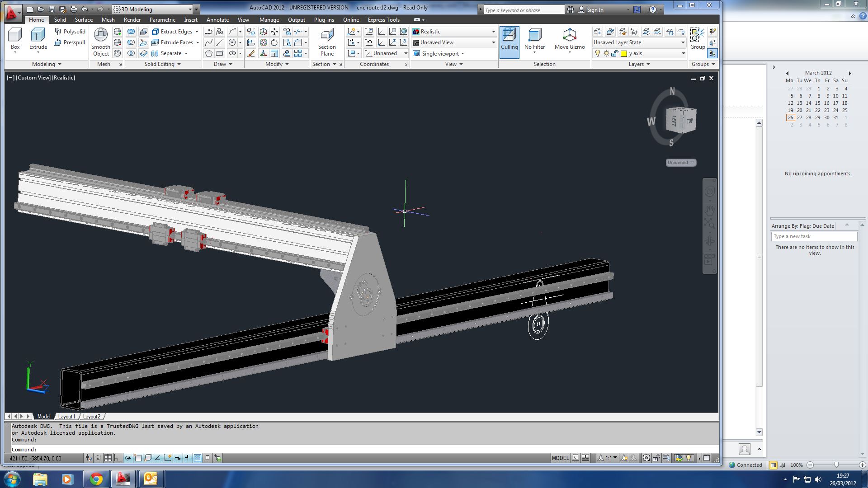The width and height of the screenshot is (868, 488).
Task: Toggle y axis layer lightbulb visibility
Action: click(x=598, y=53)
